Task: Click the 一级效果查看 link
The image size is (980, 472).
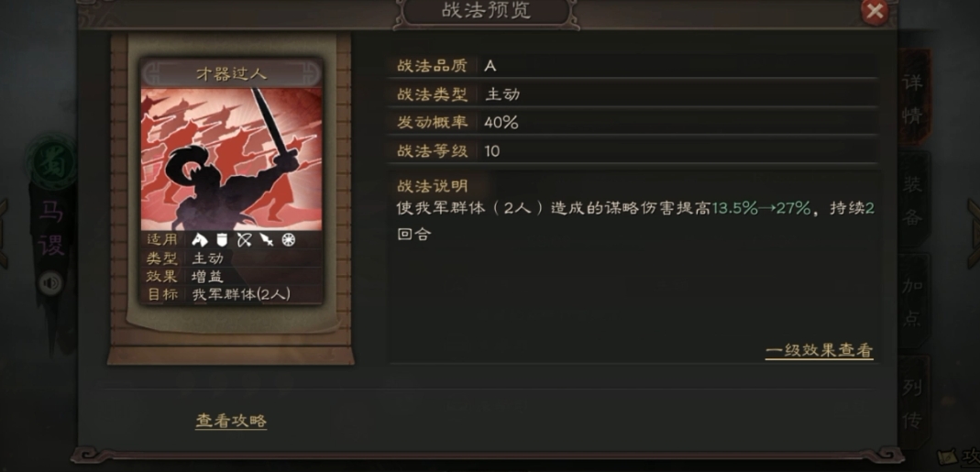Action: [x=819, y=351]
